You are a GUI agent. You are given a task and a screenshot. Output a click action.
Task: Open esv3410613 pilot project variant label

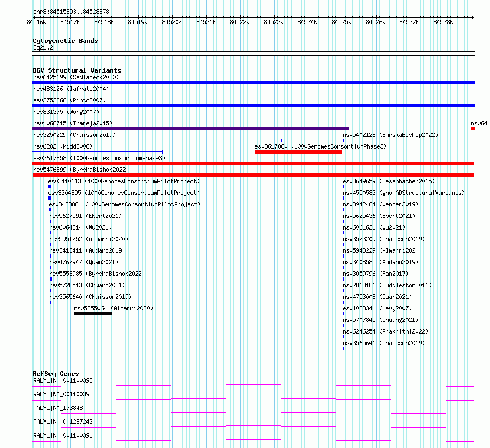tap(124, 181)
